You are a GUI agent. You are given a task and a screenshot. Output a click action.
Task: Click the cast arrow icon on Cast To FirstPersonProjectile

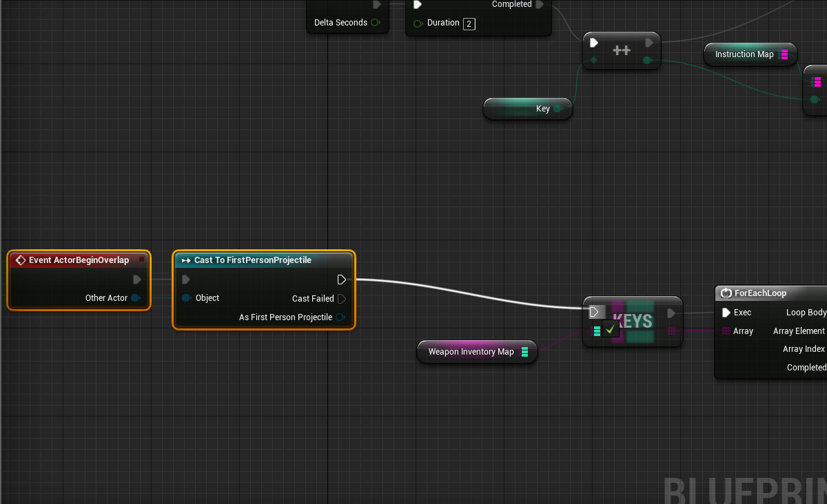(185, 260)
